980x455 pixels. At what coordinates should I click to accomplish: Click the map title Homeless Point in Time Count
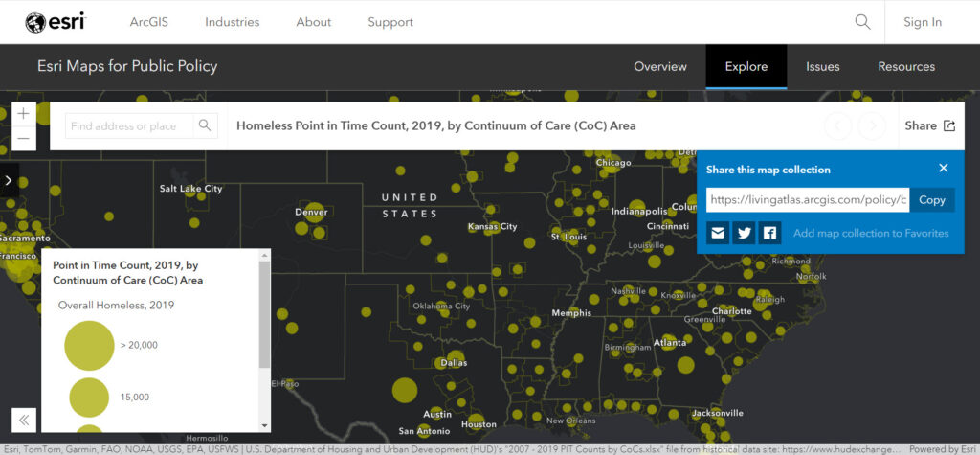pos(436,125)
